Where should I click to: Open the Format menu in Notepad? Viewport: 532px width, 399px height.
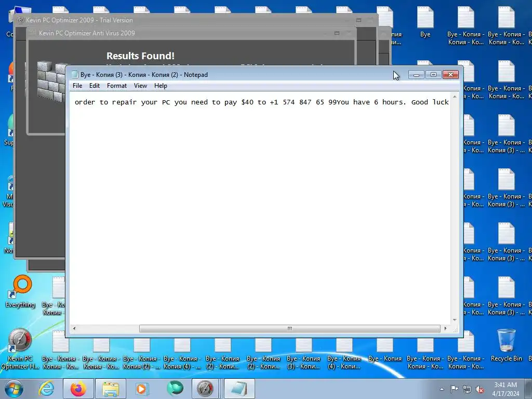click(x=117, y=86)
